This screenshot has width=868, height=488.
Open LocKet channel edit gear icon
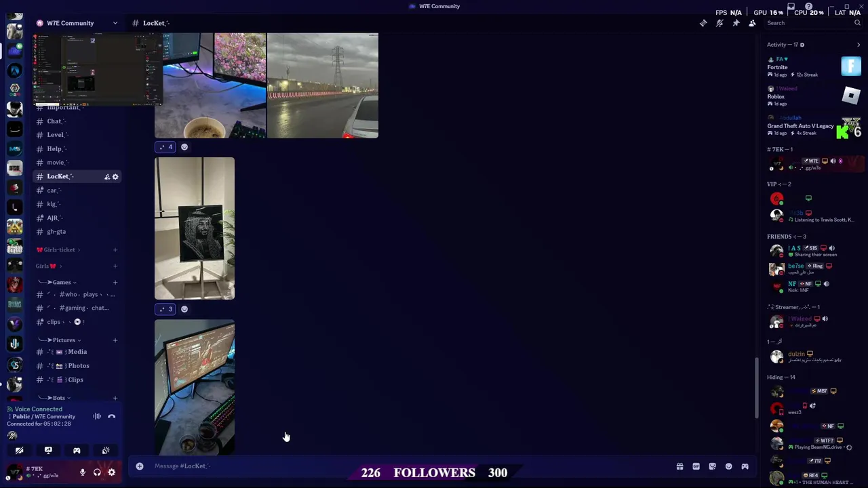point(115,177)
